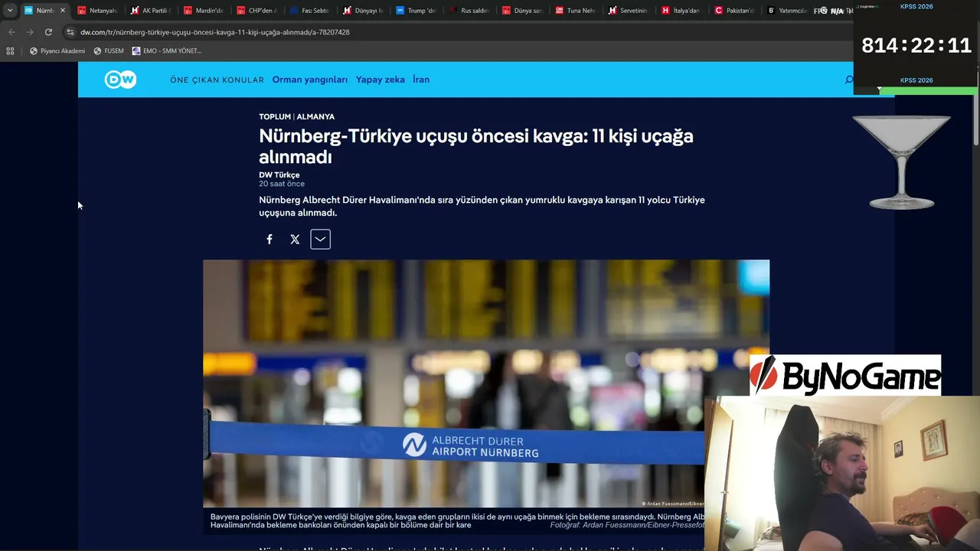Open the Orman yangınları topic
Image resolution: width=980 pixels, height=551 pixels.
click(310, 80)
